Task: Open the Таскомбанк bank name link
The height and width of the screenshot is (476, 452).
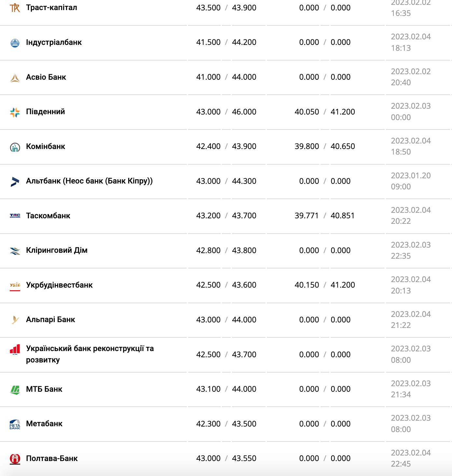Action: (x=48, y=216)
